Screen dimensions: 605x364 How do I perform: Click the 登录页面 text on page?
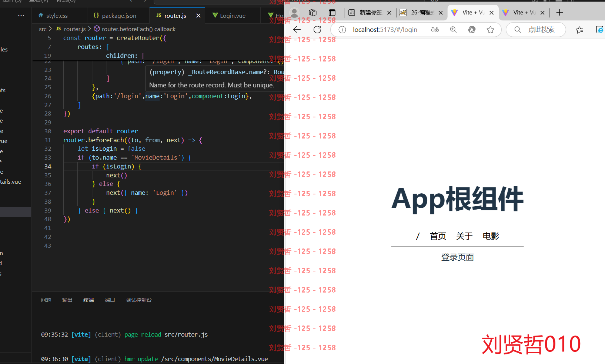point(458,257)
